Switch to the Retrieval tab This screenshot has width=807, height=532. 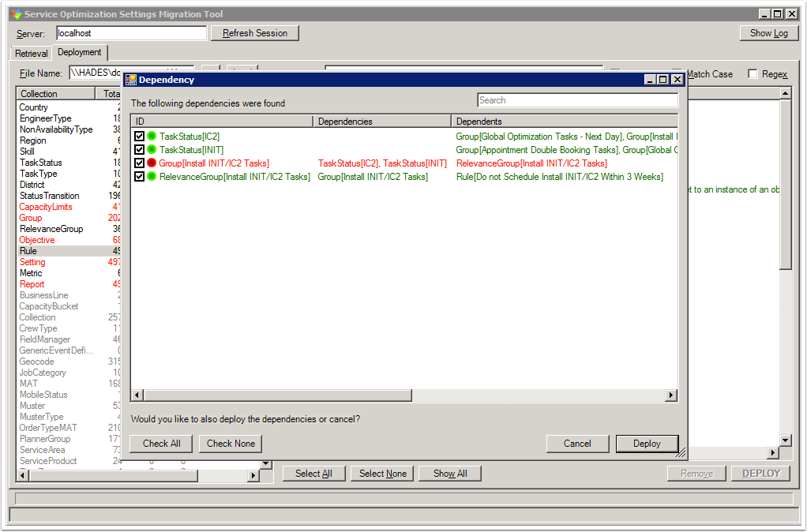[x=32, y=54]
